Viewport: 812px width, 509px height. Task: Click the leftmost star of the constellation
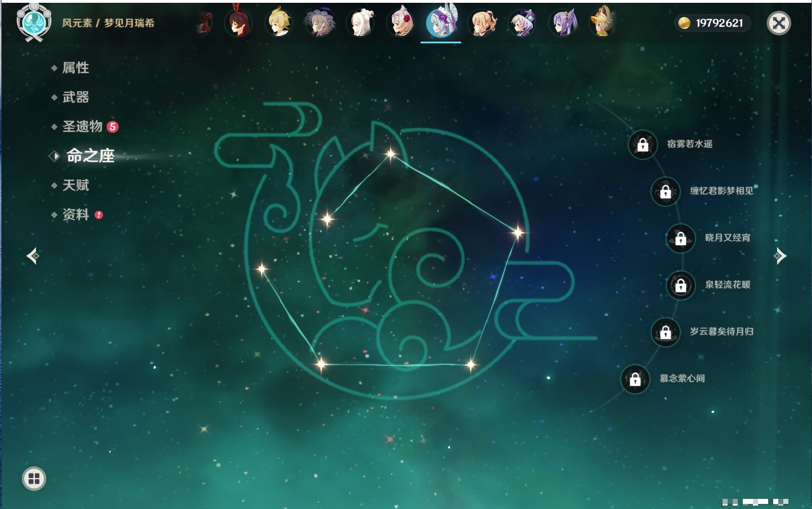point(261,269)
